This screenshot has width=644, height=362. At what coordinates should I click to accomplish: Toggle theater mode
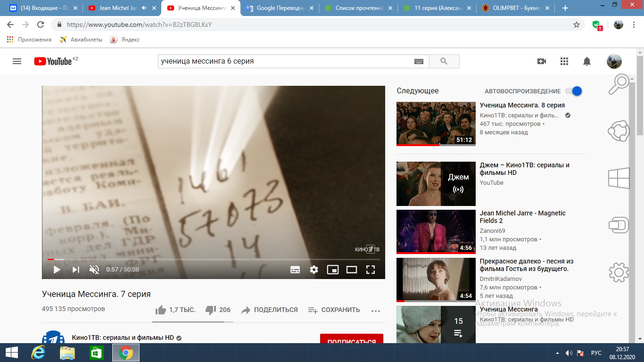(352, 270)
